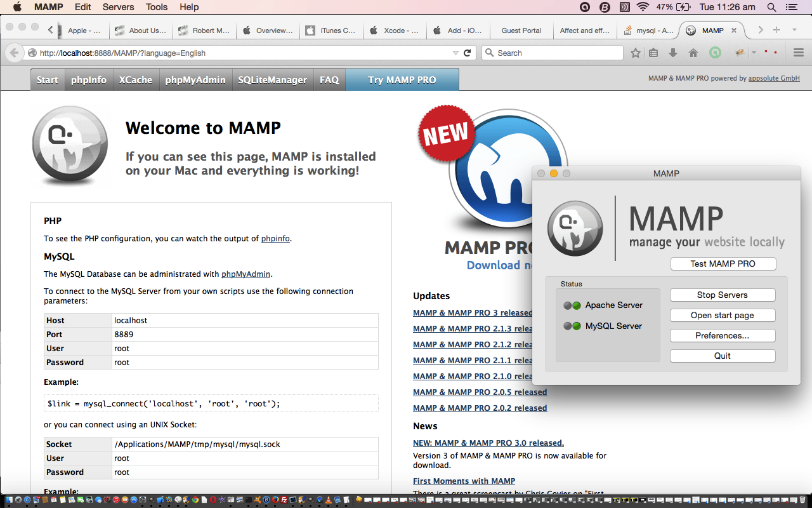812x508 pixels.
Task: Open the downloads arrow icon
Action: tap(673, 53)
